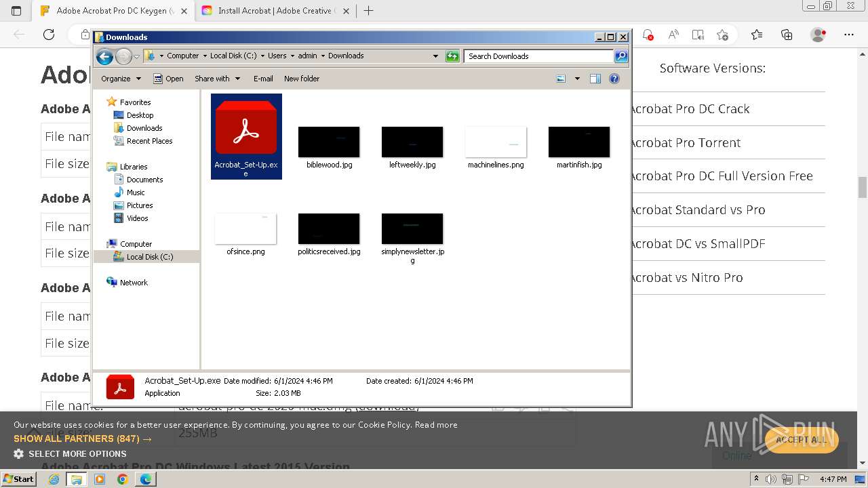This screenshot has height=488, width=868.
Task: Open Edge Collections icon
Action: [x=787, y=35]
